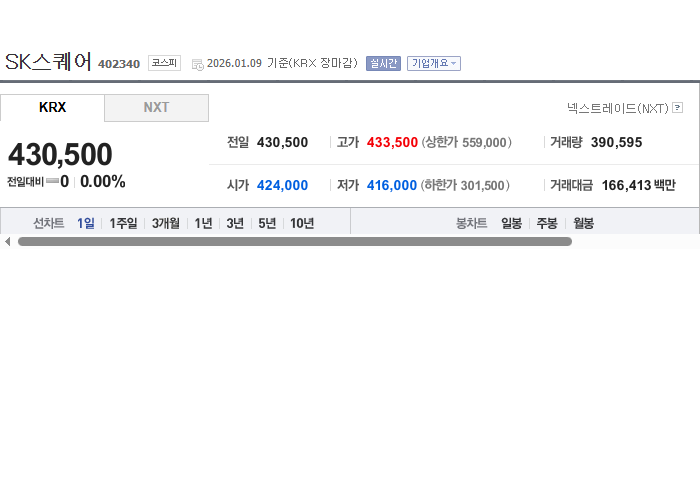This screenshot has width=700, height=490.
Task: Select the 1년 line chart period
Action: pos(203,223)
